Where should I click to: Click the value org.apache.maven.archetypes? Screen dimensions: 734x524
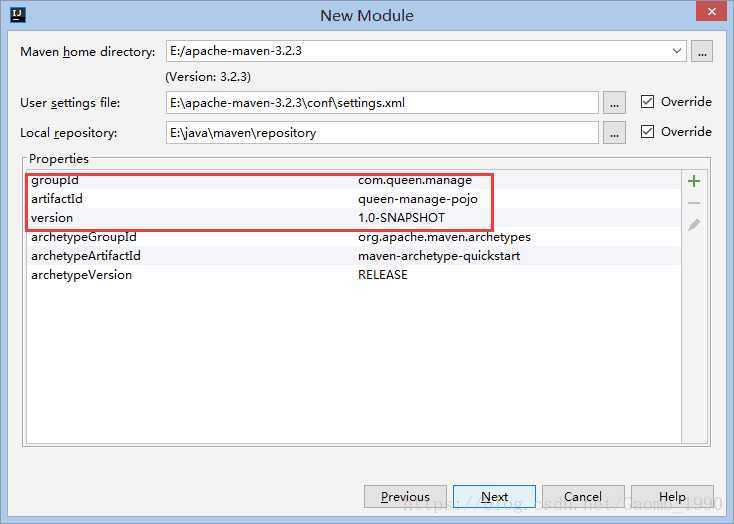(x=444, y=237)
